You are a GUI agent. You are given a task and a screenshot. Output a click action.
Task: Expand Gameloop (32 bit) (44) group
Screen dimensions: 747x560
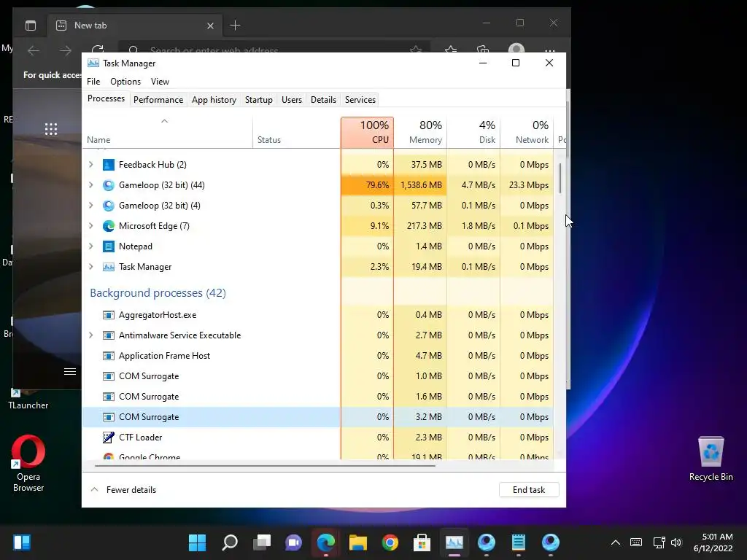pos(91,185)
